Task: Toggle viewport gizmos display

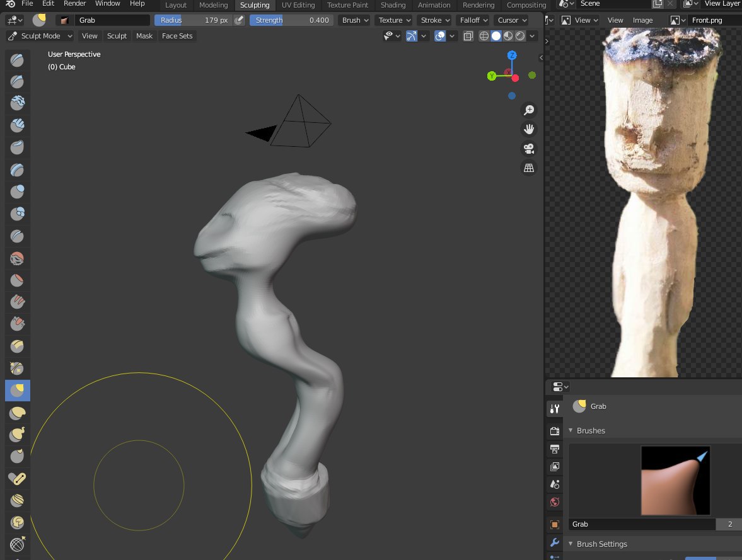Action: pyautogui.click(x=412, y=36)
